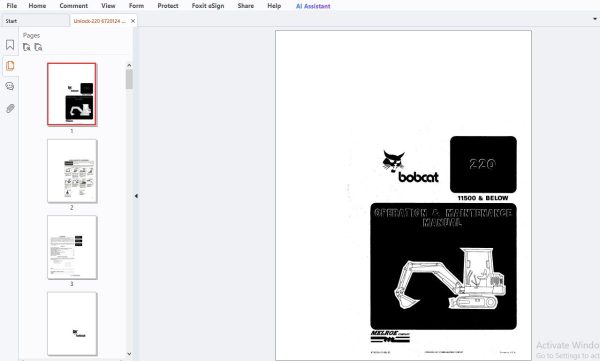Viewport: 600px width, 361px height.
Task: Click the thumbnail scrollbar up arrow
Action: point(129,65)
